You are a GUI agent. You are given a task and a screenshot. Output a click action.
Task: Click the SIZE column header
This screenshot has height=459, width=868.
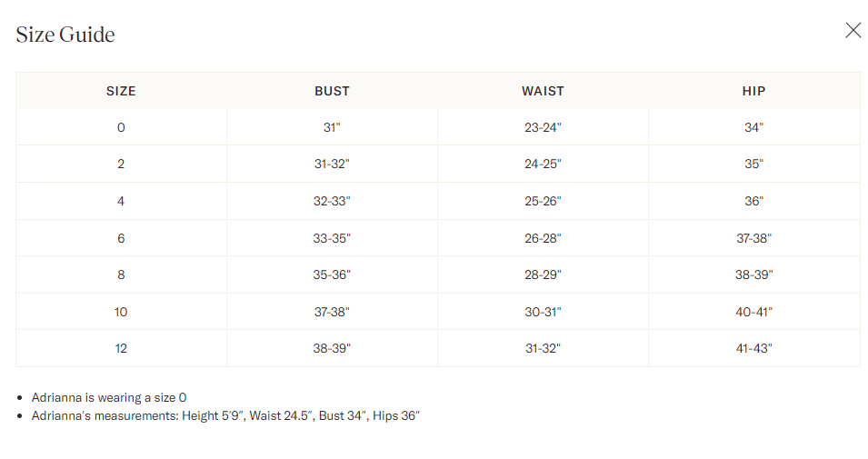(121, 91)
